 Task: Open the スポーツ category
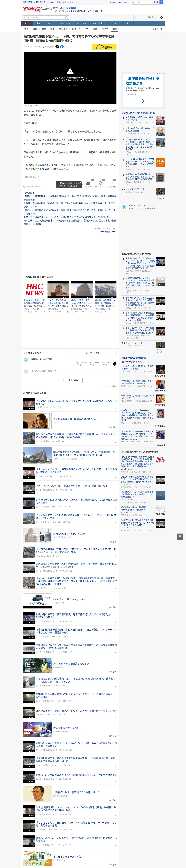pyautogui.click(x=76, y=29)
